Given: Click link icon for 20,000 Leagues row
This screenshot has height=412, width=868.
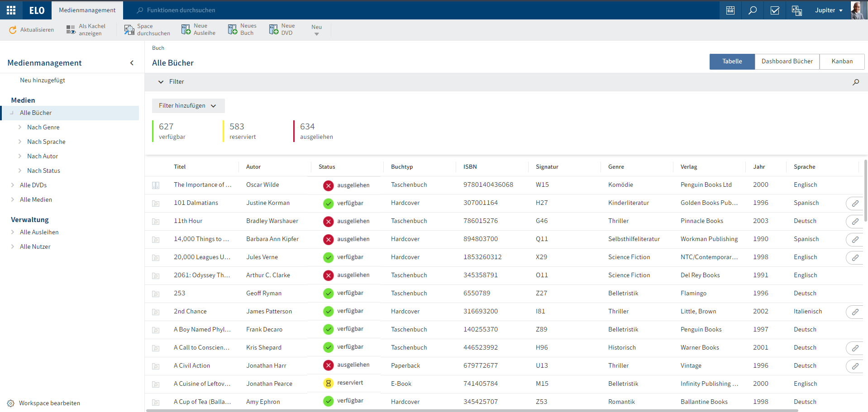Looking at the screenshot, I should tap(855, 258).
